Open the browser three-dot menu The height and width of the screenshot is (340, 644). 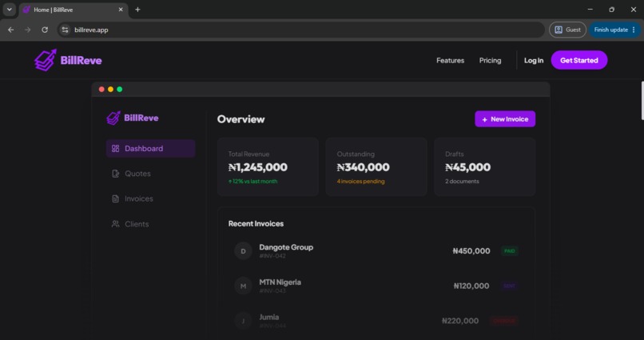634,30
